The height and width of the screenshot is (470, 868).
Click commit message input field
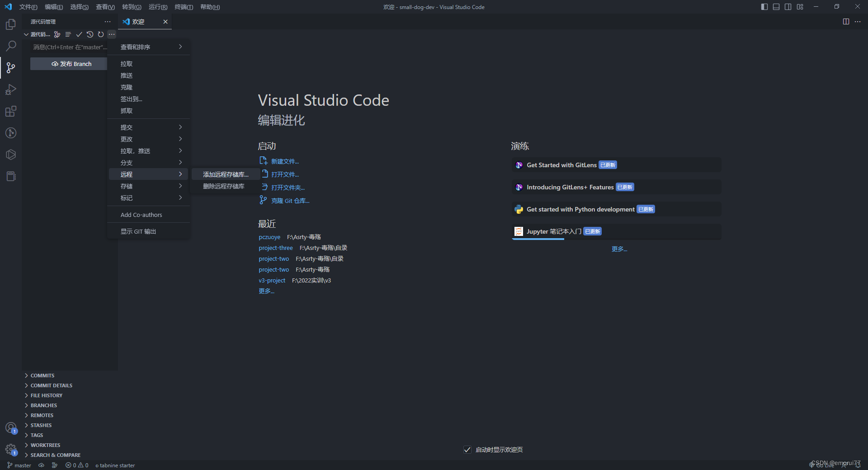[x=69, y=47]
